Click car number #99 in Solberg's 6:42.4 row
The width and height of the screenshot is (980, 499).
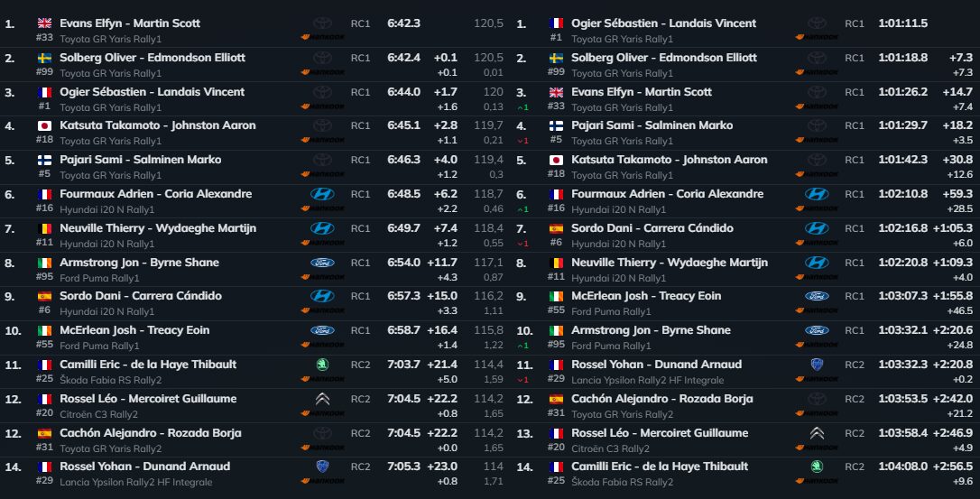pos(45,73)
